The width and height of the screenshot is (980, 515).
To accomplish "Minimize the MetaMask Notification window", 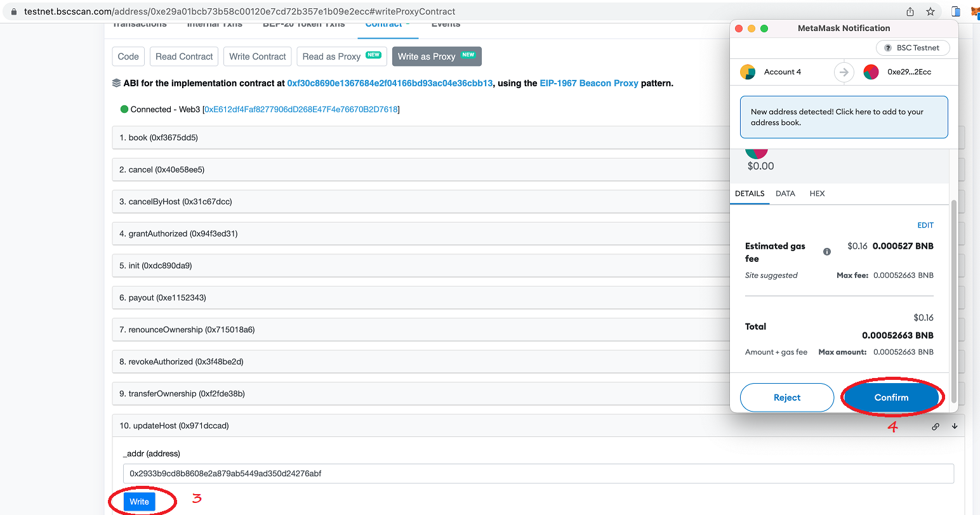I will (752, 29).
